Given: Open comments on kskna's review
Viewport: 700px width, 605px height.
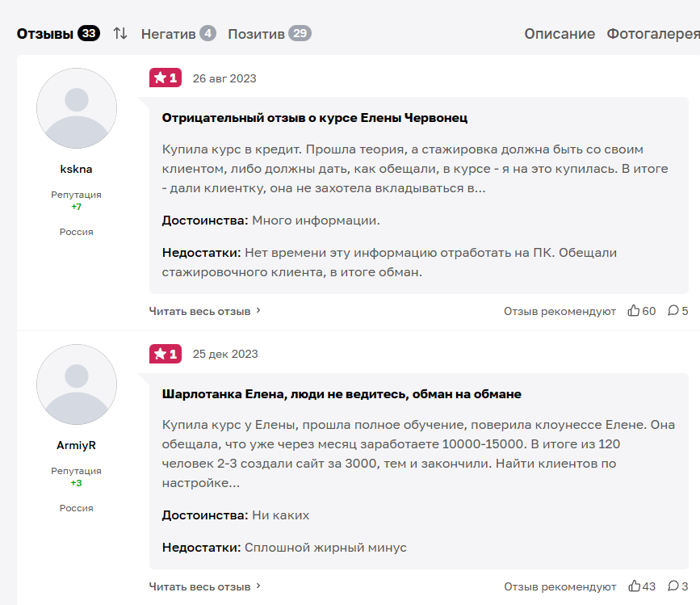Looking at the screenshot, I should click(x=673, y=311).
